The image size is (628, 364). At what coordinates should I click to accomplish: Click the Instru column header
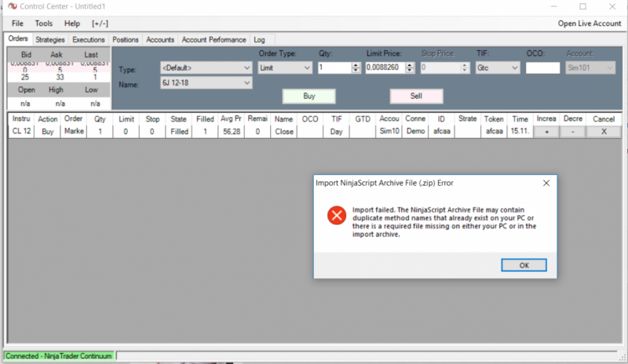pyautogui.click(x=21, y=119)
